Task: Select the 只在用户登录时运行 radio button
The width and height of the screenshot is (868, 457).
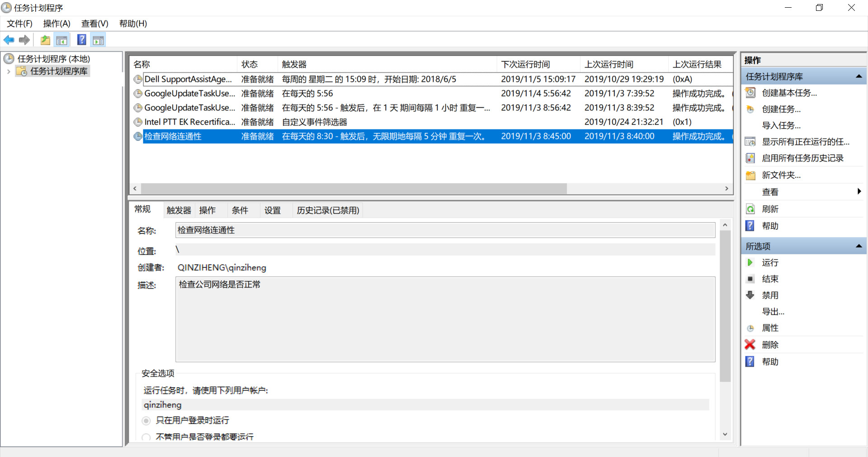Action: (146, 421)
